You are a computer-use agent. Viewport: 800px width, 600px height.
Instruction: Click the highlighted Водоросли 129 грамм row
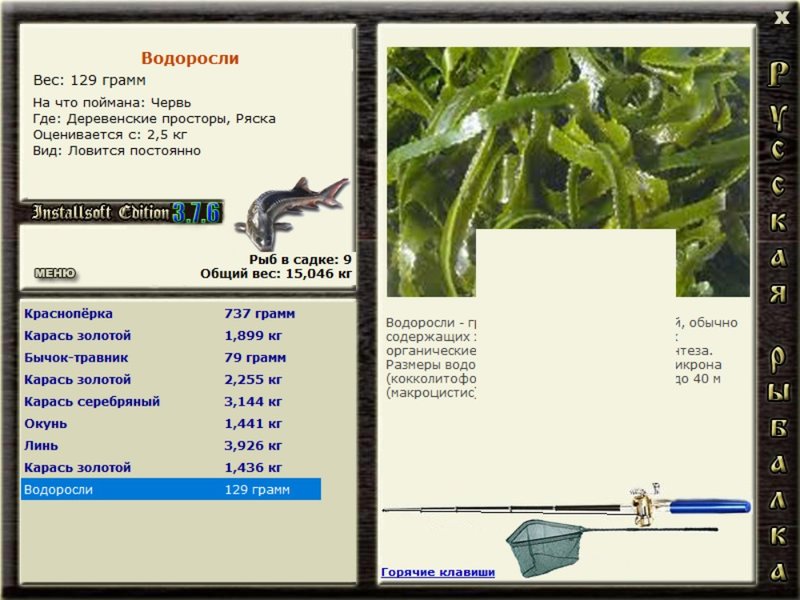(170, 489)
